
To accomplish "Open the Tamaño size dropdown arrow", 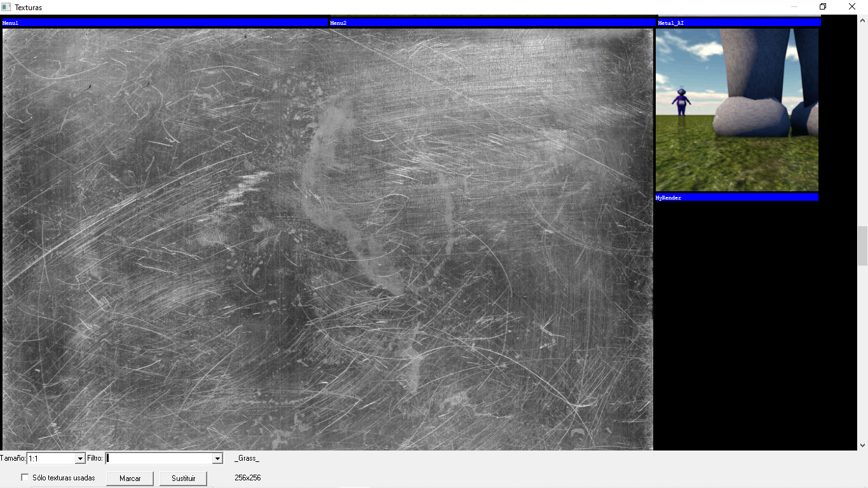I will [x=80, y=459].
